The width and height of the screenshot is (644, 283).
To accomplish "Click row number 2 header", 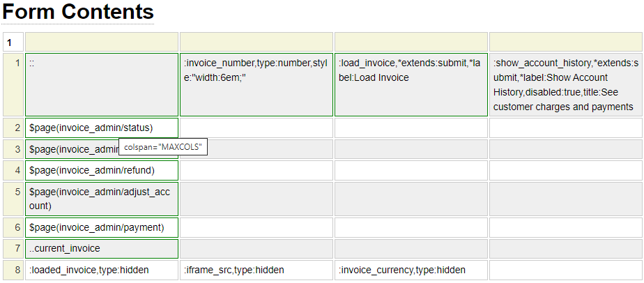I will pos(13,128).
